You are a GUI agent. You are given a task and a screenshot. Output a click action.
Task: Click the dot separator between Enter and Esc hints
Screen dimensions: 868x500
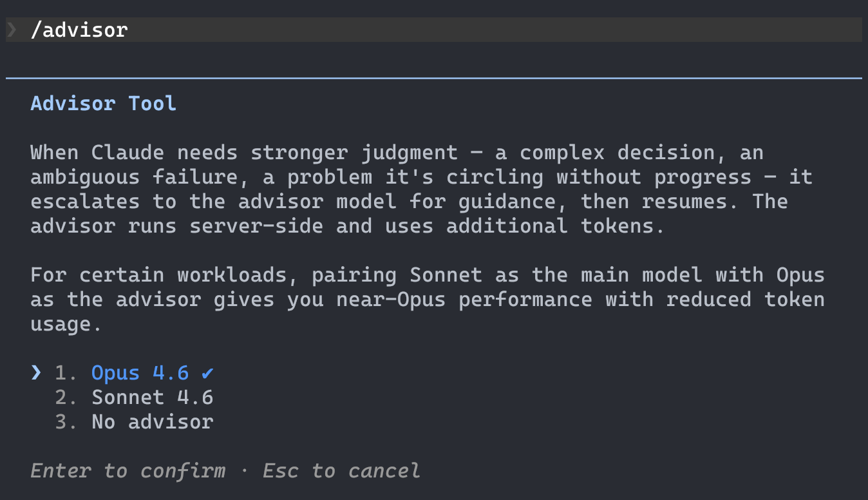[244, 471]
